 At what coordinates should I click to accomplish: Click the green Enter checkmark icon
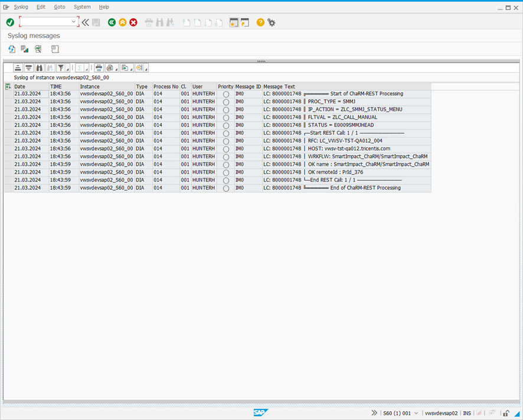click(10, 22)
